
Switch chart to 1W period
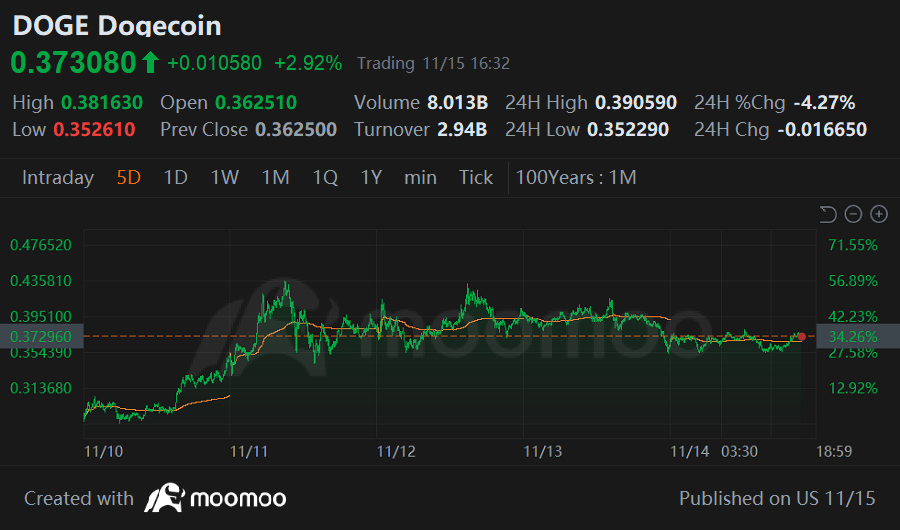coord(224,177)
